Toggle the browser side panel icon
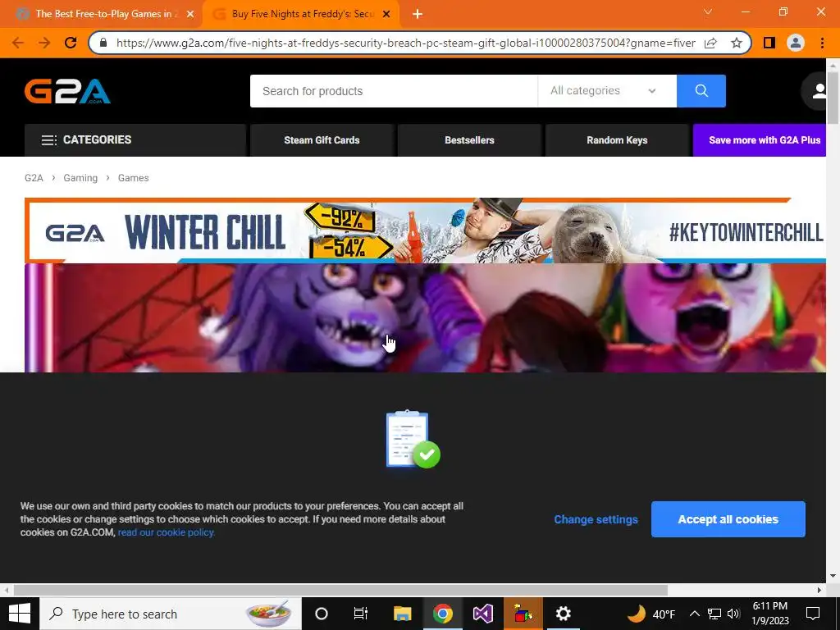The width and height of the screenshot is (840, 630). [x=769, y=43]
